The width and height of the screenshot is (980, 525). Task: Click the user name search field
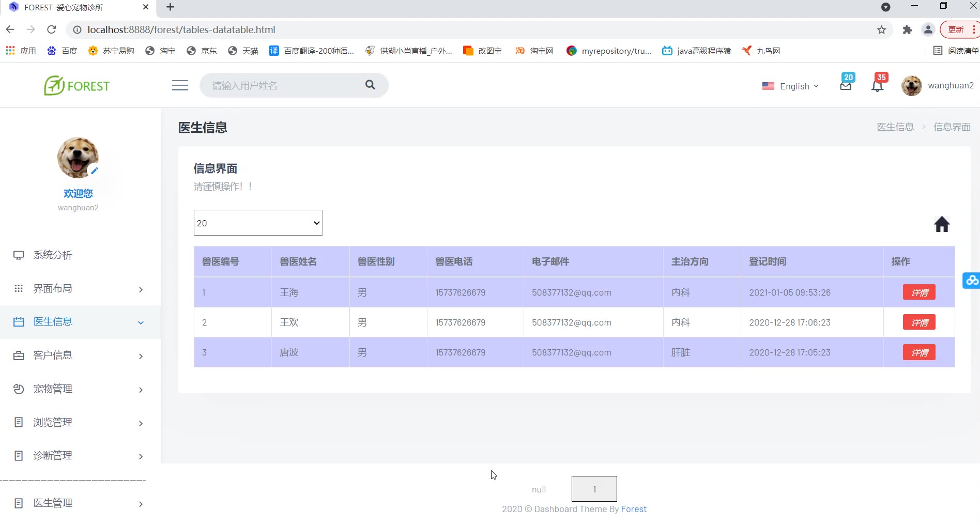click(284, 85)
